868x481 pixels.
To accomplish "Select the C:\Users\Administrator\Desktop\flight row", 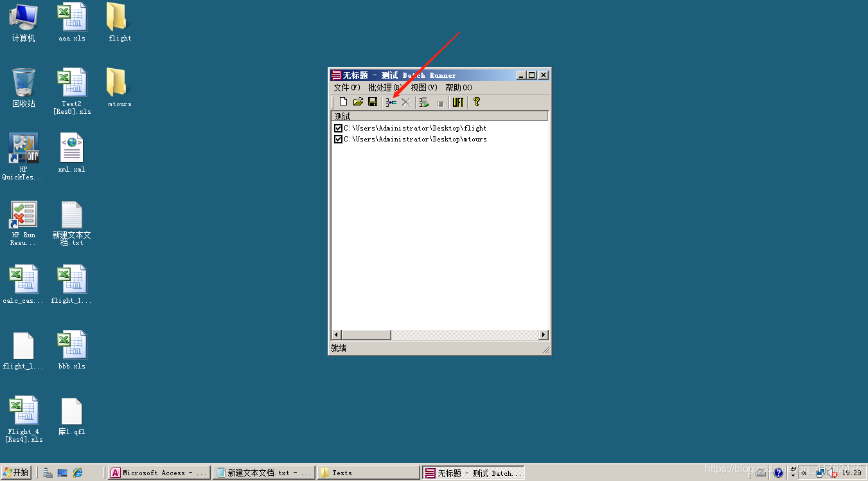I will pyautogui.click(x=415, y=129).
